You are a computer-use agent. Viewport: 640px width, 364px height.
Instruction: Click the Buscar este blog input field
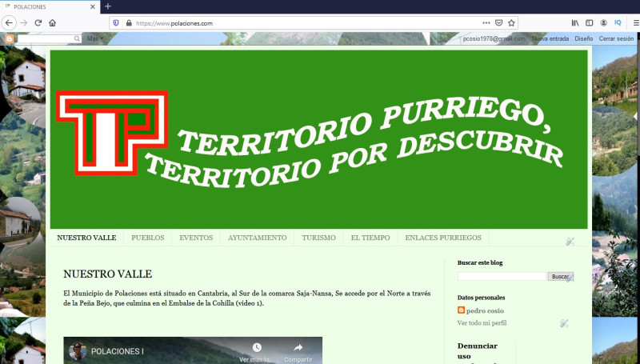click(x=502, y=277)
